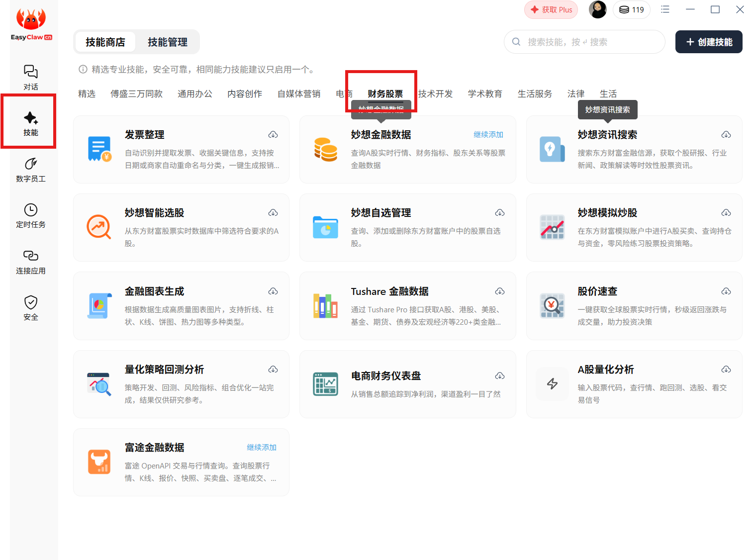This screenshot has height=560, width=754.
Task: Download the 电商财务仪表盘 skill via cloud icon
Action: pos(500,376)
